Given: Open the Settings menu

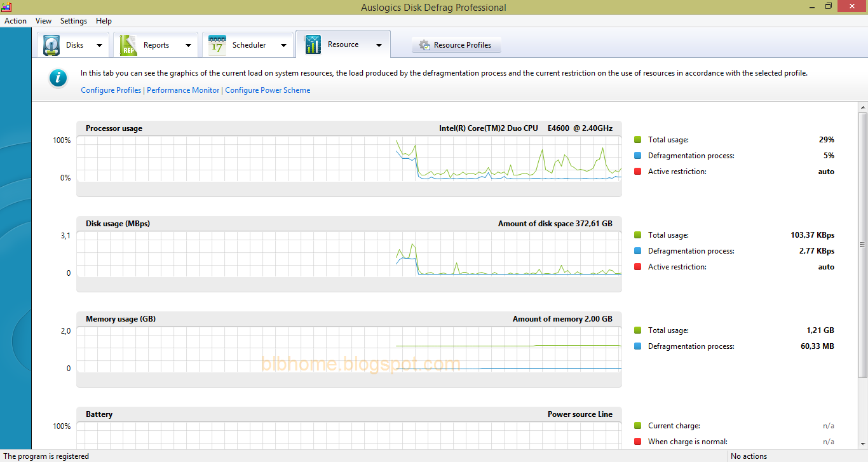Looking at the screenshot, I should [x=73, y=20].
